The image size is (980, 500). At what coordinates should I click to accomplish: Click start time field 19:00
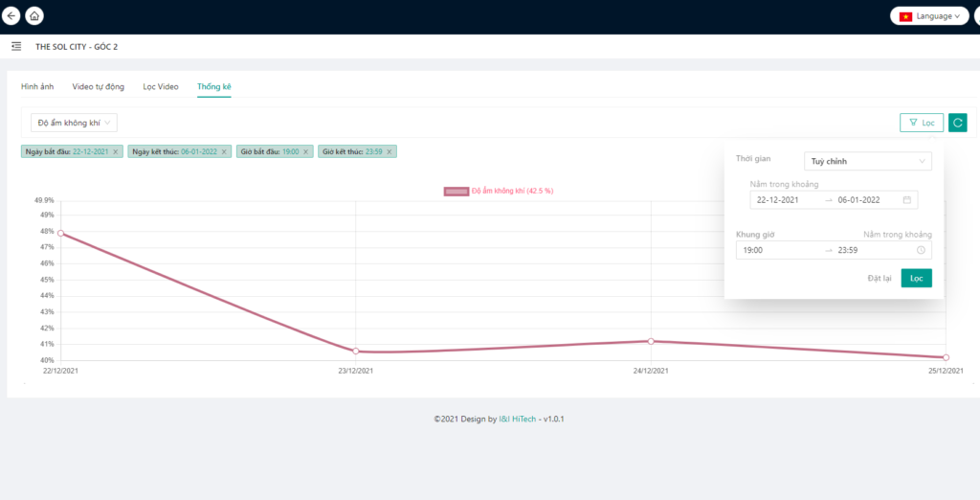[752, 250]
